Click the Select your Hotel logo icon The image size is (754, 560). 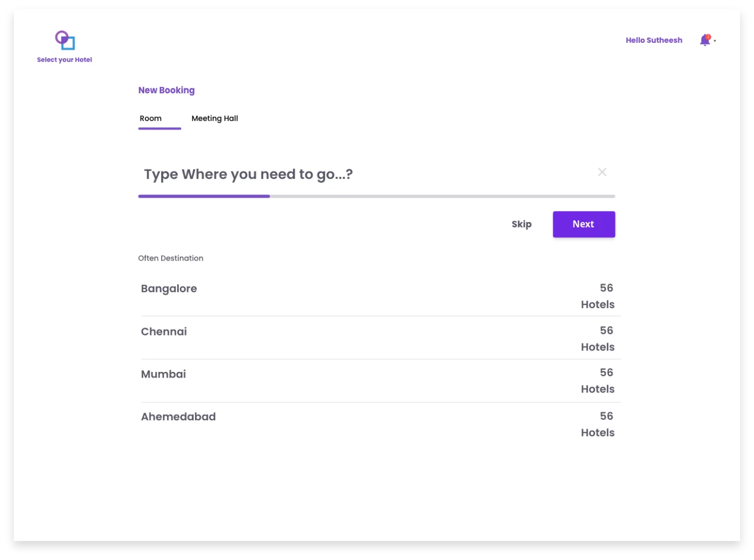[x=65, y=40]
